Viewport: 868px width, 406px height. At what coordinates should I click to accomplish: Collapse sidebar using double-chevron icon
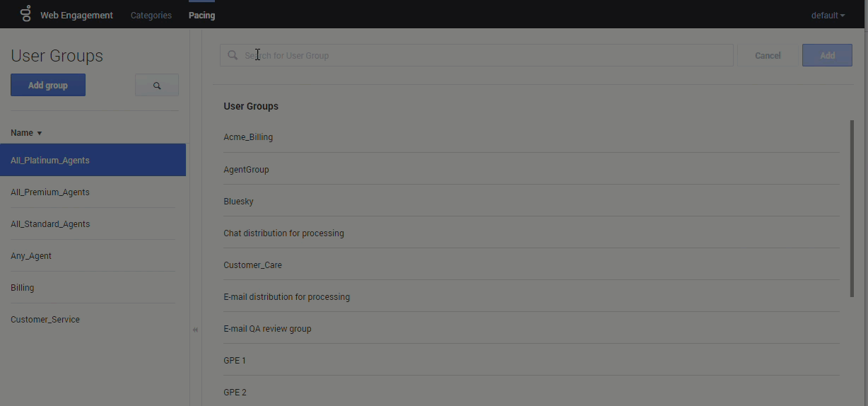click(x=196, y=330)
